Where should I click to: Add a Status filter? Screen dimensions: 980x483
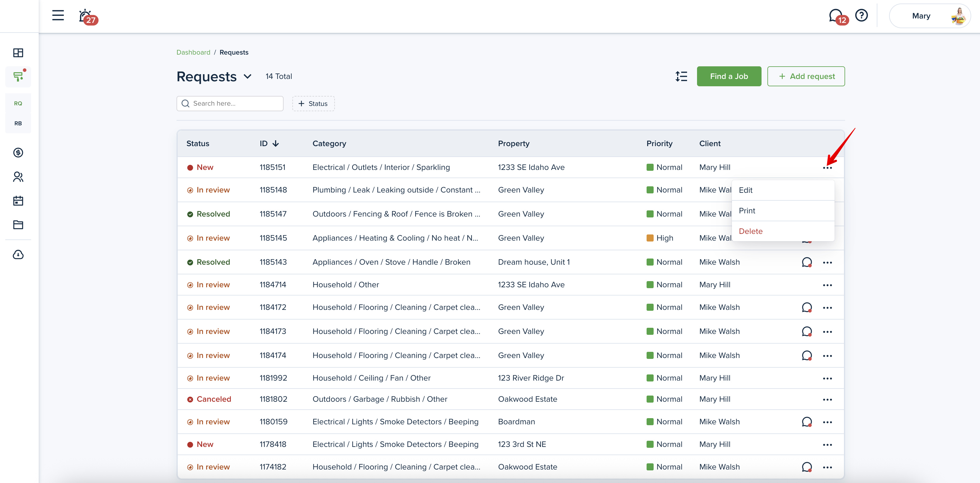[313, 104]
